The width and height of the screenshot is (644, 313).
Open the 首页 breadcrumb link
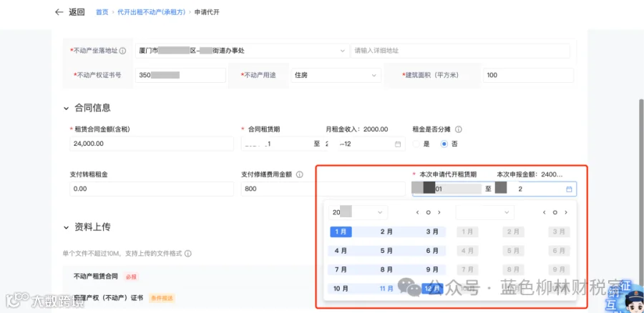[x=102, y=12]
